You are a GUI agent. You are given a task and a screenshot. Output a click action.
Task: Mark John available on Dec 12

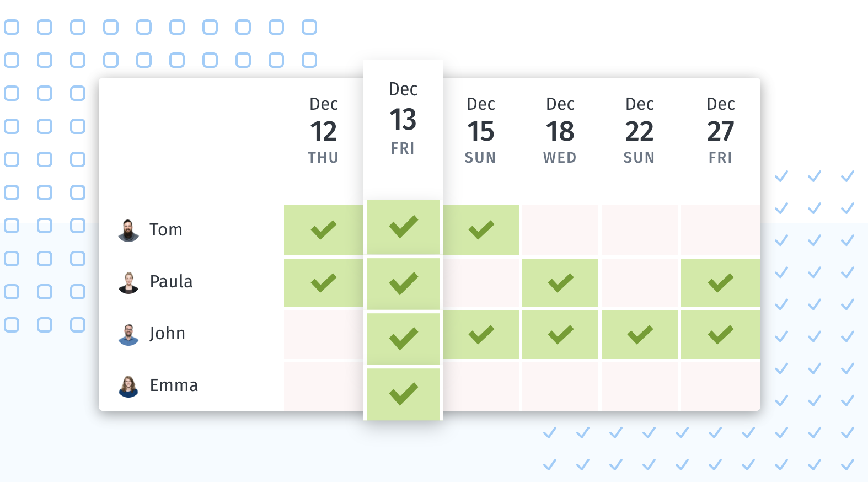[323, 335]
